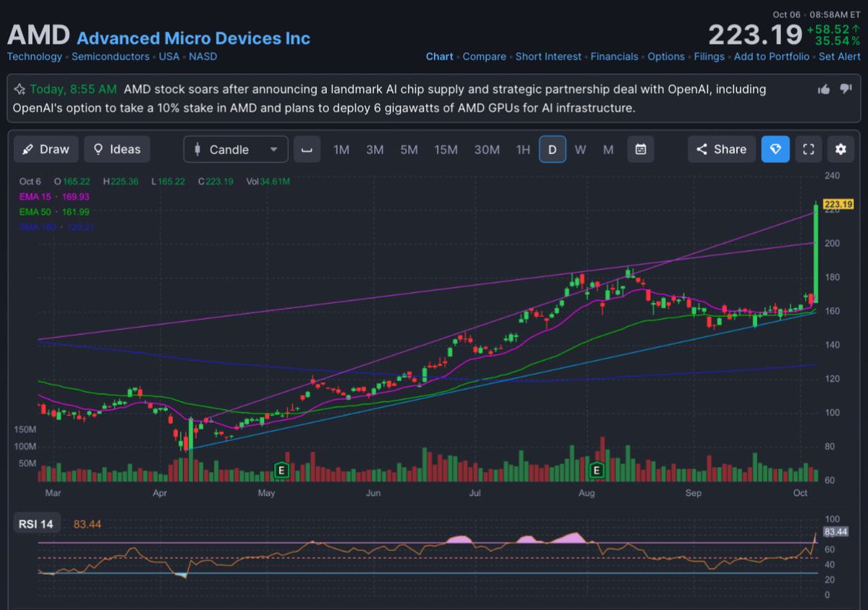Click the interval bracket icon beside Candle selector
868x610 pixels.
306,149
